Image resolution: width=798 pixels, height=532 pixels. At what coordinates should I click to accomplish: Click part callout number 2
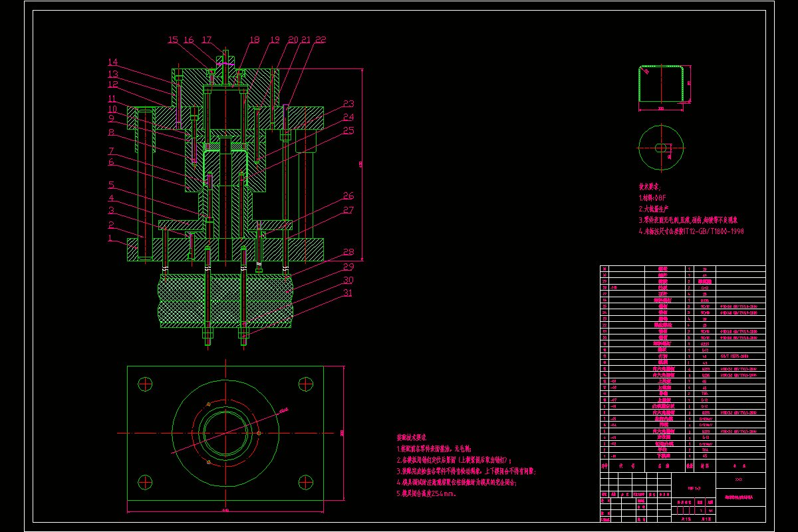pos(112,225)
